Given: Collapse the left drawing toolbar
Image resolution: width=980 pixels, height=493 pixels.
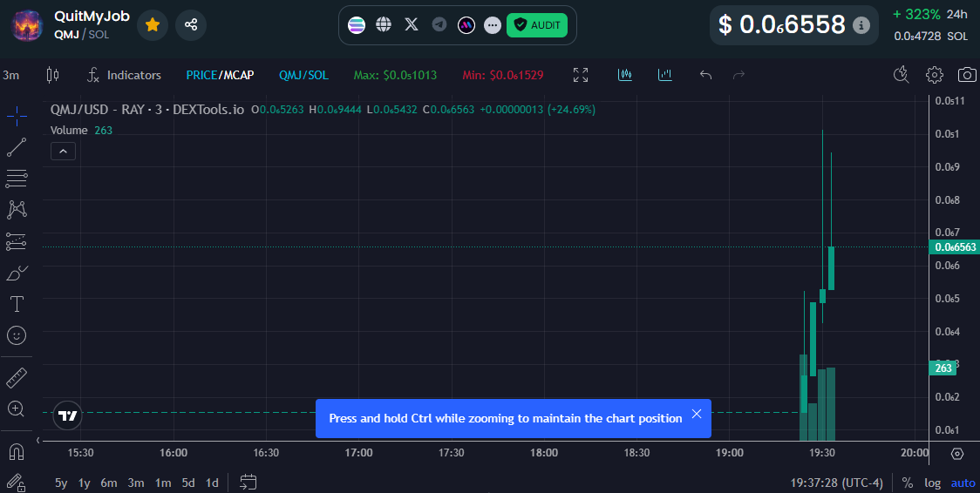Looking at the screenshot, I should coord(38,441).
